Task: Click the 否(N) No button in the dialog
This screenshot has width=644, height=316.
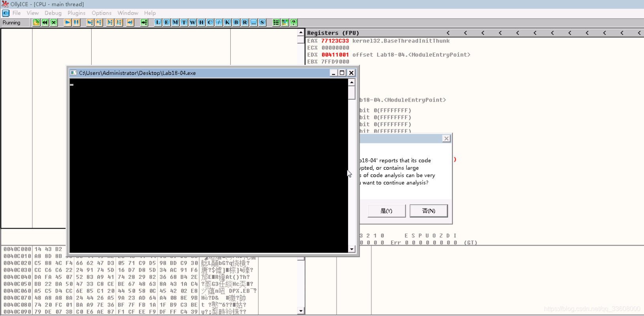Action: [429, 211]
